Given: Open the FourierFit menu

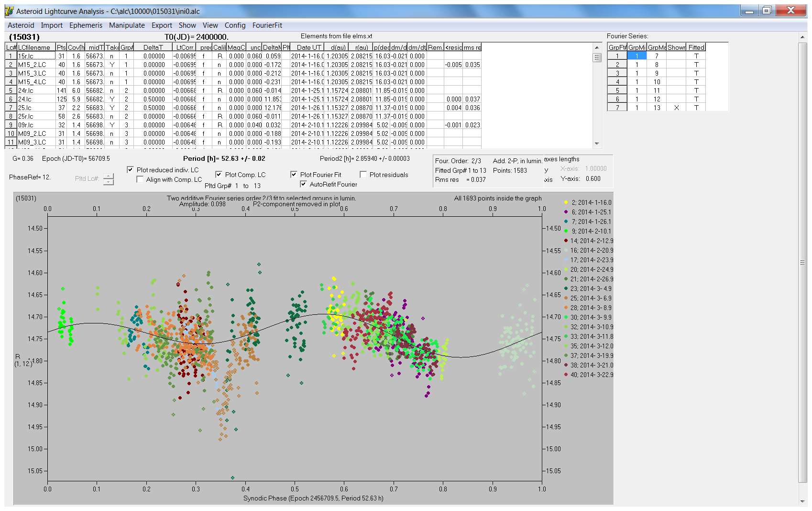Looking at the screenshot, I should (267, 25).
